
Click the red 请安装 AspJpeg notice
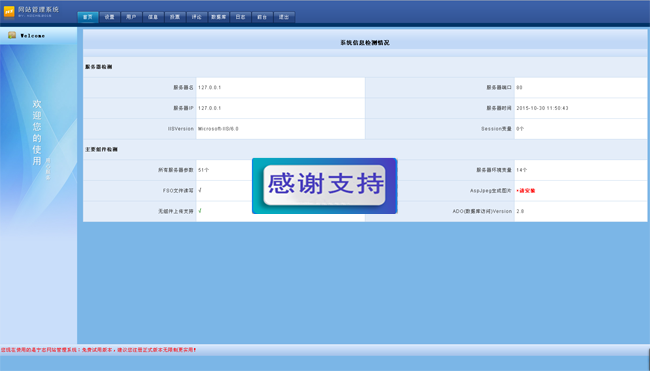526,191
